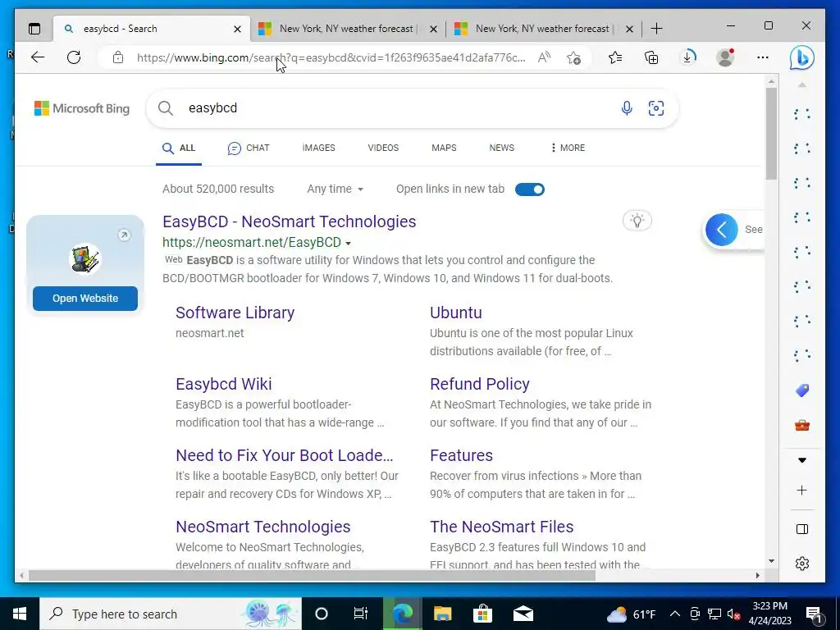Open Microsoft Edge in taskbar

point(402,614)
